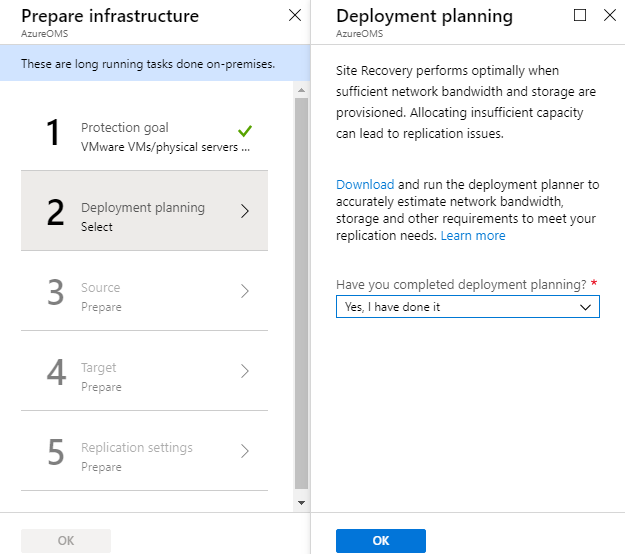Open step 5 Replication settings
The width and height of the screenshot is (625, 554).
[x=144, y=451]
